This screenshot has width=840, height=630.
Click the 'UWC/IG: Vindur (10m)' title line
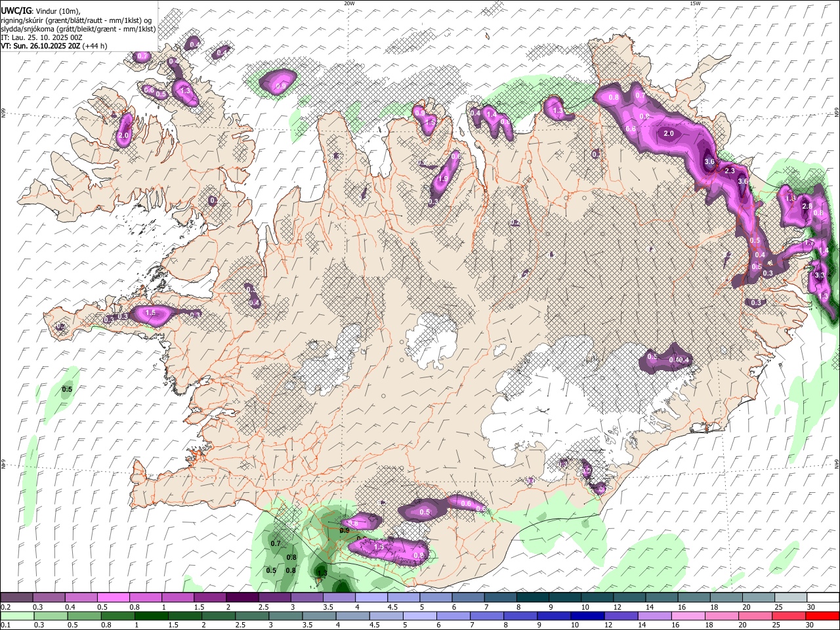41,11
